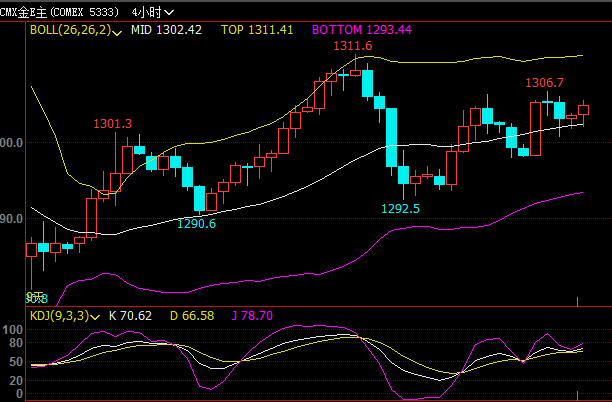Click the 1301.3 price label
This screenshot has height=402, width=612.
click(113, 124)
